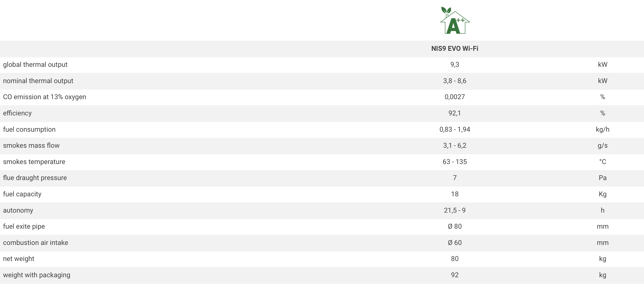Viewport: 644px width, 286px height.
Task: Select the kg/h unit for fuel consumption
Action: pos(603,130)
